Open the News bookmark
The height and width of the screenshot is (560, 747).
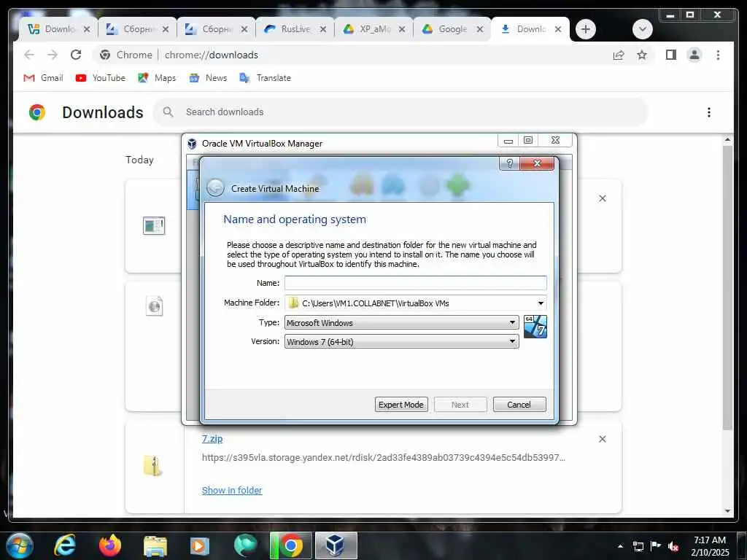[208, 77]
